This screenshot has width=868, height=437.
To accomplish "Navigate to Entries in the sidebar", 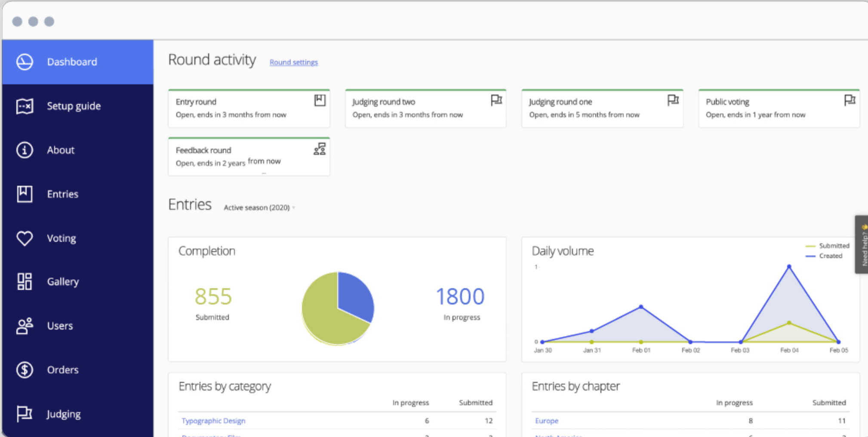I will tap(77, 194).
